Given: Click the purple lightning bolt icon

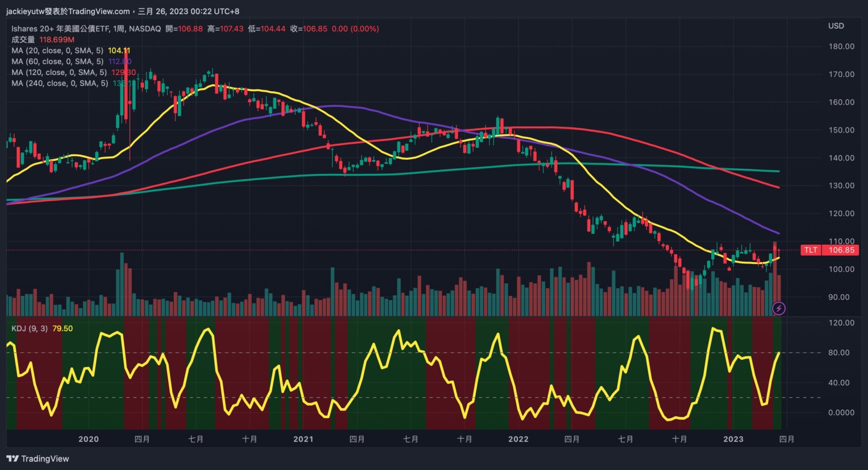Looking at the screenshot, I should (778, 309).
